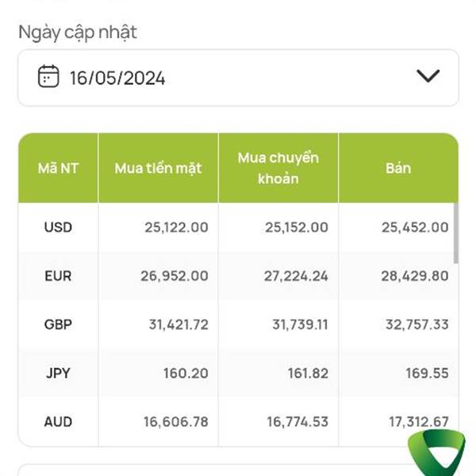Click the table's vertical scrollbar thumb
The height and width of the screenshot is (476, 476).
click(455, 233)
